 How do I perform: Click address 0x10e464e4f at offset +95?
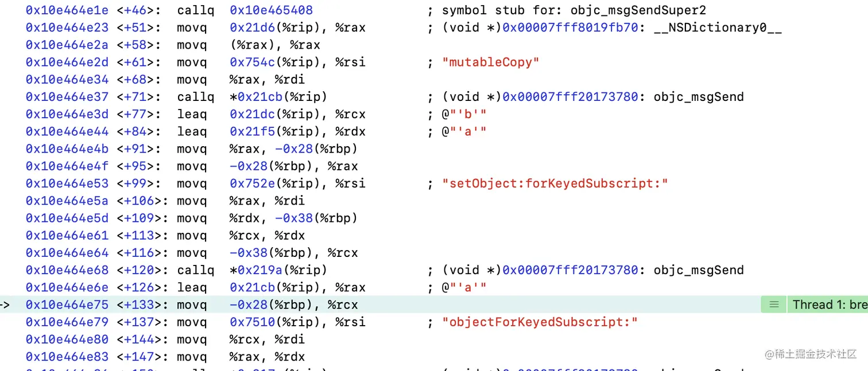tap(67, 166)
